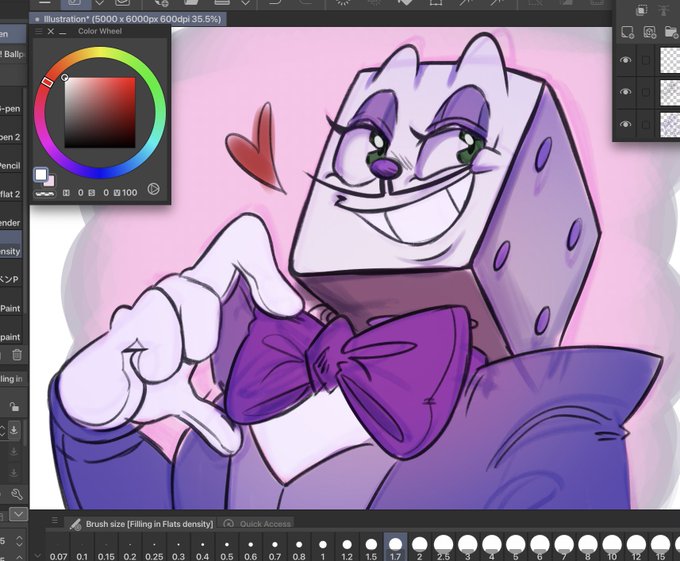Expand the dropdown chevron above Brush size panel

[x=19, y=515]
